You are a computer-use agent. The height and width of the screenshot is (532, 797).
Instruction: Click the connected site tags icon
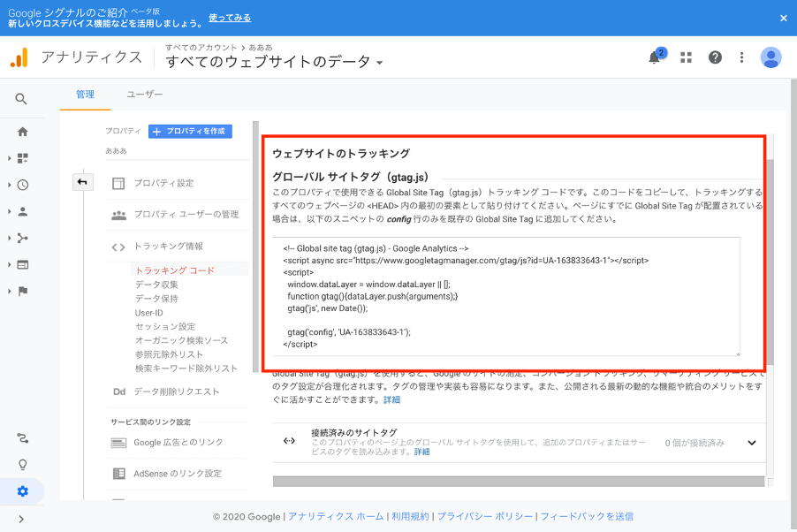click(289, 441)
